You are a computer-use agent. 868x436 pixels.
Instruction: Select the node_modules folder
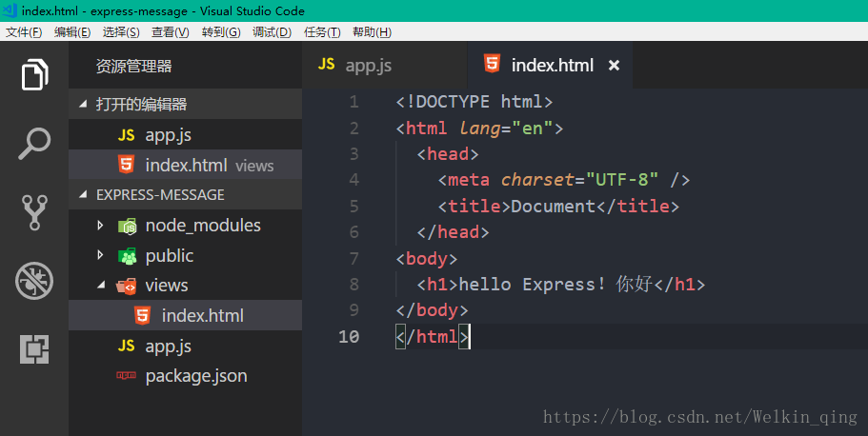(x=186, y=226)
